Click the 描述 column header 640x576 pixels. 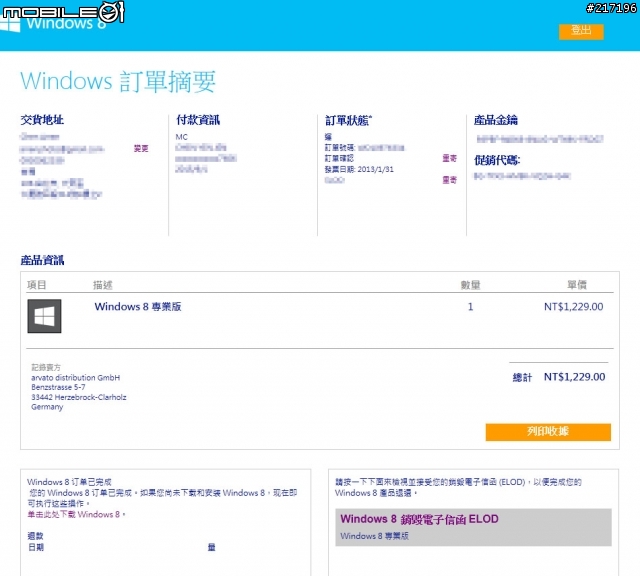(102, 285)
